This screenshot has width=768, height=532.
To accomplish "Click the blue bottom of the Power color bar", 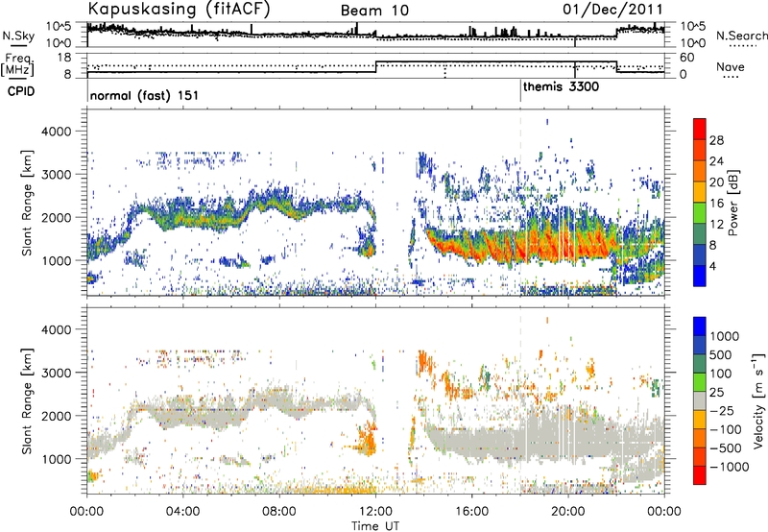I will (700, 276).
